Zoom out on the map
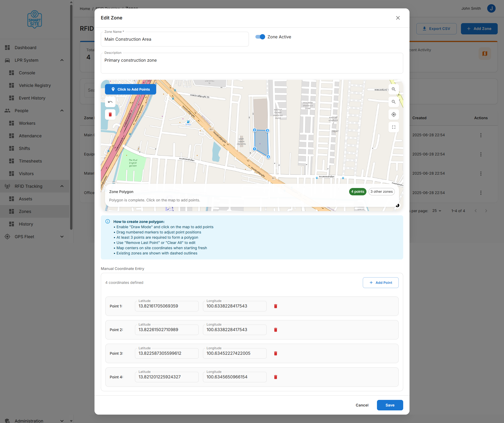The height and width of the screenshot is (423, 504). [393, 102]
